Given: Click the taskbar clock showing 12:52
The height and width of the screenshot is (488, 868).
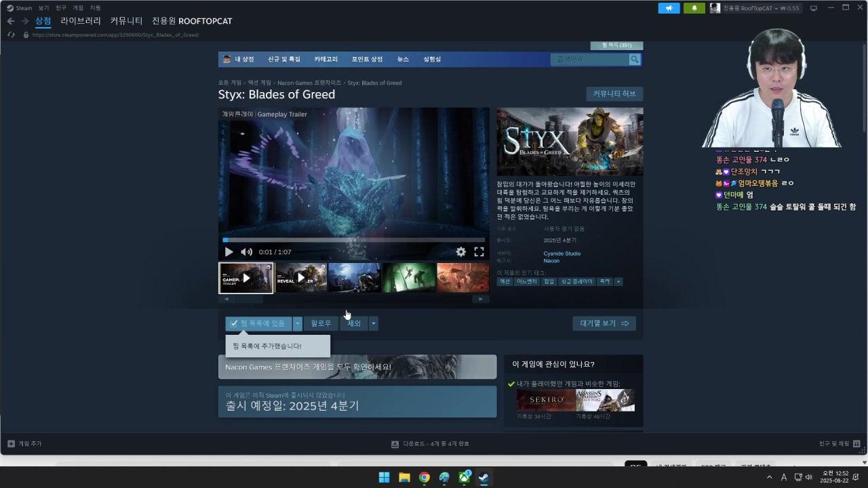Looking at the screenshot, I should coord(835,477).
